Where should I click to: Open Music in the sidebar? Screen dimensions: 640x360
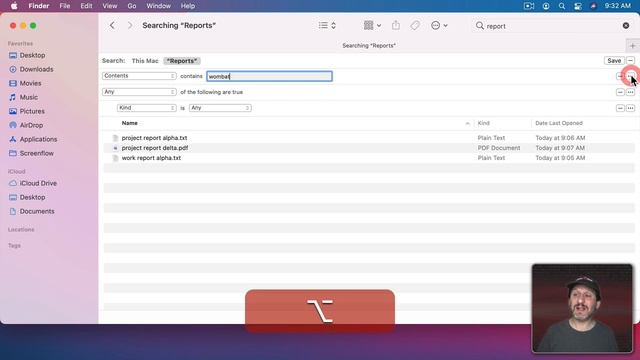tap(29, 97)
